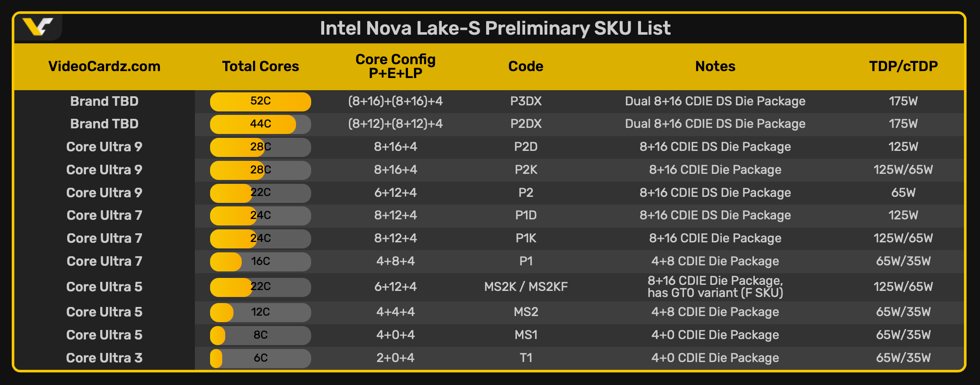The width and height of the screenshot is (980, 385).
Task: Select the 16C bar for Core Ultra 7
Action: [x=260, y=261]
